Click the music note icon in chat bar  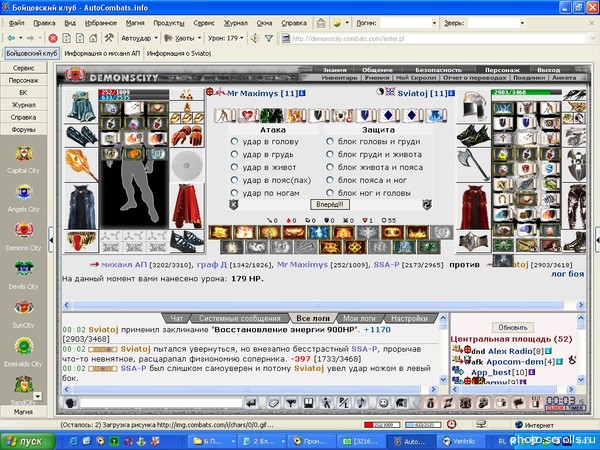361,403
